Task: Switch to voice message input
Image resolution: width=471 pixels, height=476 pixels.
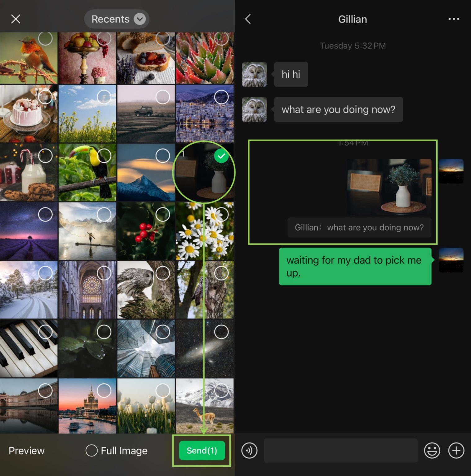Action: tap(249, 451)
